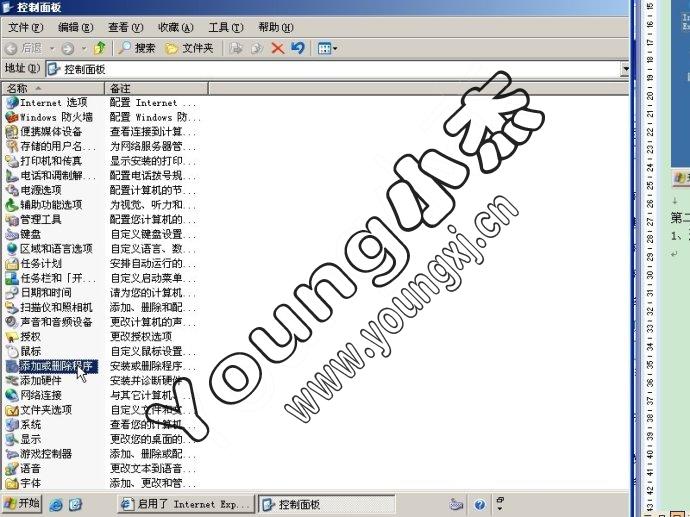
Task: Select 添加或删除程序 item
Action: pyautogui.click(x=55, y=366)
